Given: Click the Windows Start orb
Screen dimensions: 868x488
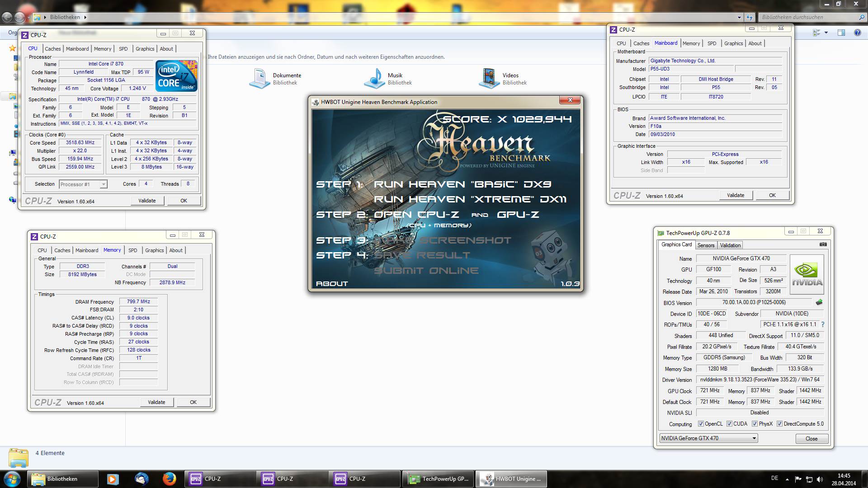Looking at the screenshot, I should (x=12, y=479).
